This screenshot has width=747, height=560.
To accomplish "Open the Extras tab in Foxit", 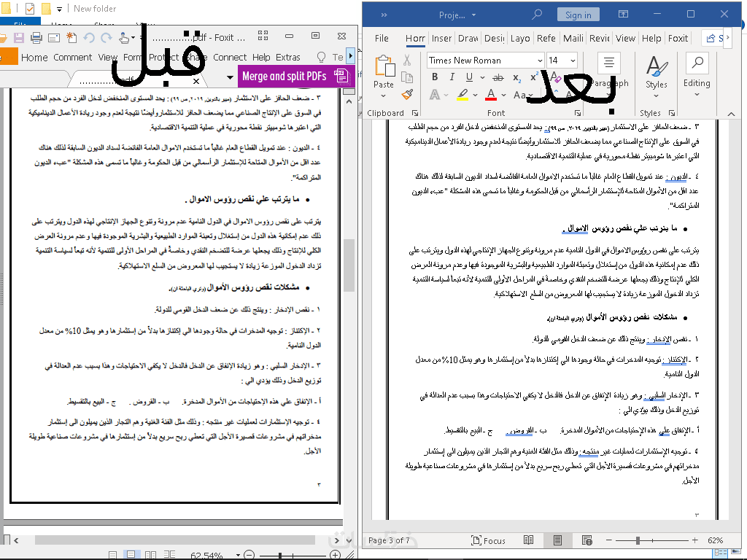I will pos(288,57).
